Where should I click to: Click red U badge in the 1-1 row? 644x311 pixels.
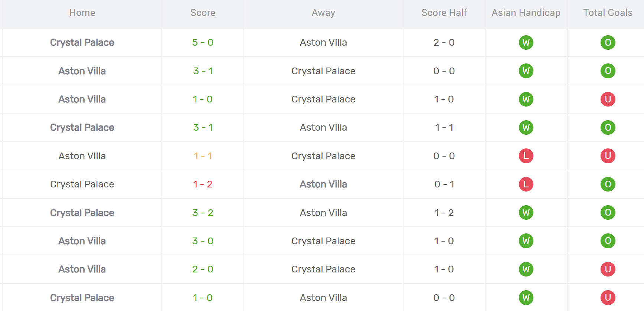608,156
